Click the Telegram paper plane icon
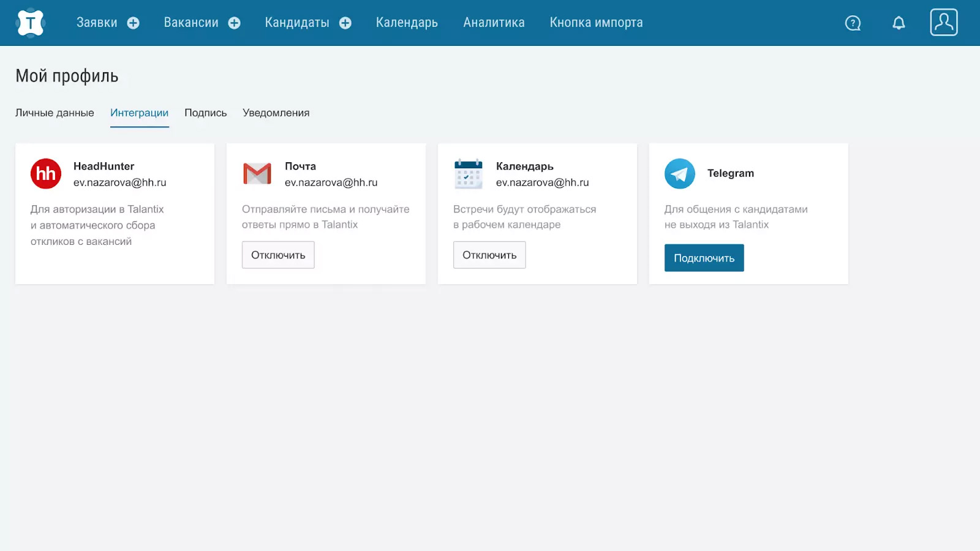This screenshot has height=551, width=980. tap(680, 174)
